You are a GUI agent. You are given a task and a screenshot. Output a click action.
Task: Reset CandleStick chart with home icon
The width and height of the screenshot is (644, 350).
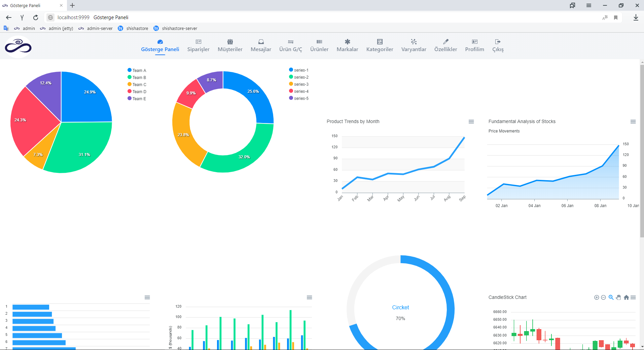(626, 297)
